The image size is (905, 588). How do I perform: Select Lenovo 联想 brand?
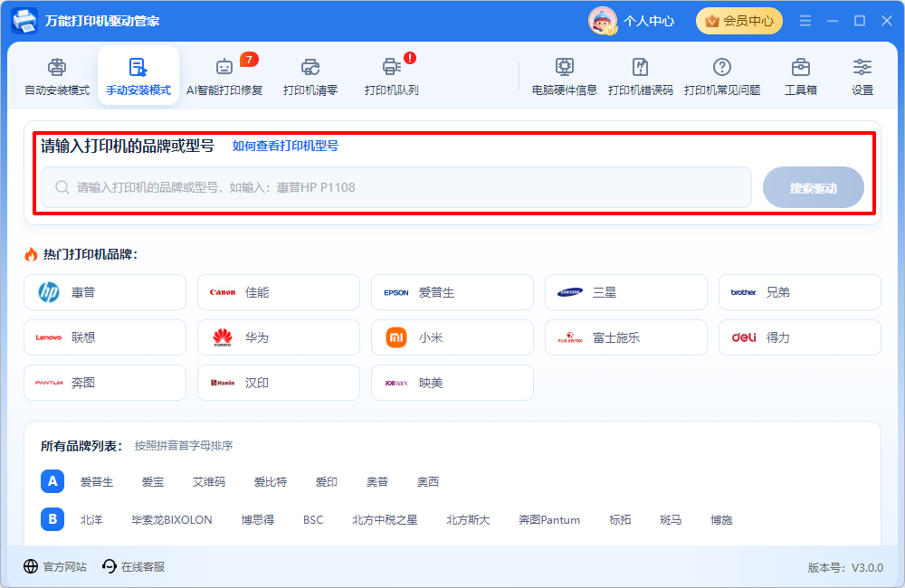[105, 337]
